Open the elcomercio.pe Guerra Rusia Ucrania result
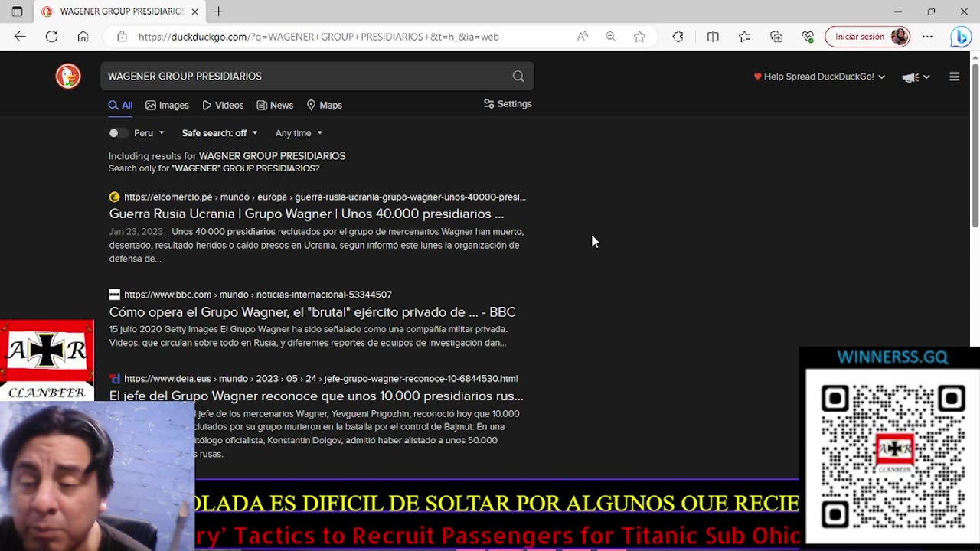Screen dimensions: 980x551 tap(306, 214)
